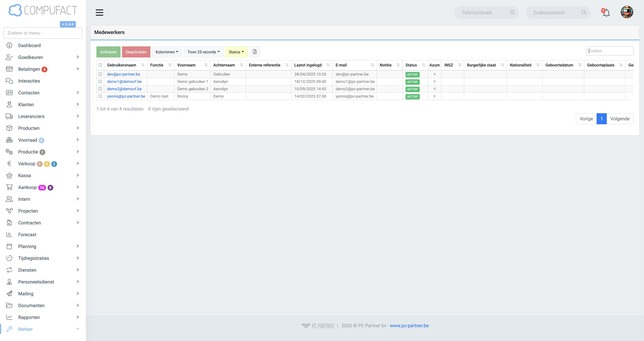Click the Beheer wrench icon
This screenshot has height=341, width=644.
click(x=9, y=329)
